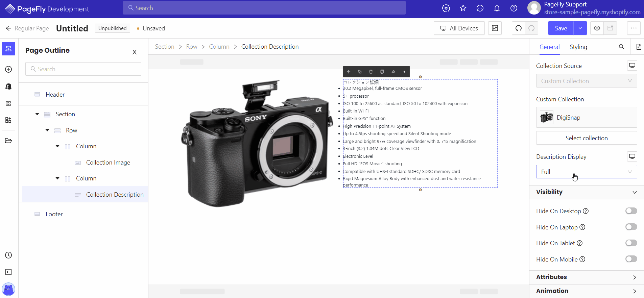Open version history clock icon
Image resolution: width=644 pixels, height=298 pixels.
coord(8,255)
